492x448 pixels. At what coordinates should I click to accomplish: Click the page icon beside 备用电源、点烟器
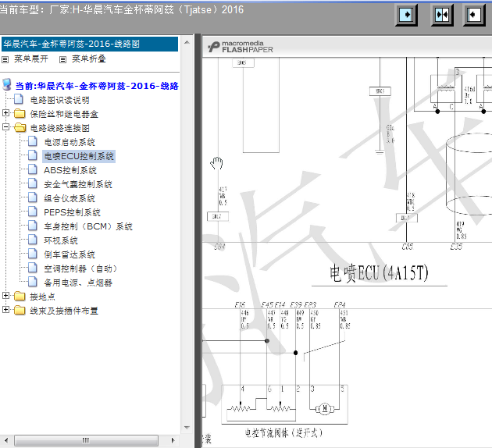pos(33,282)
